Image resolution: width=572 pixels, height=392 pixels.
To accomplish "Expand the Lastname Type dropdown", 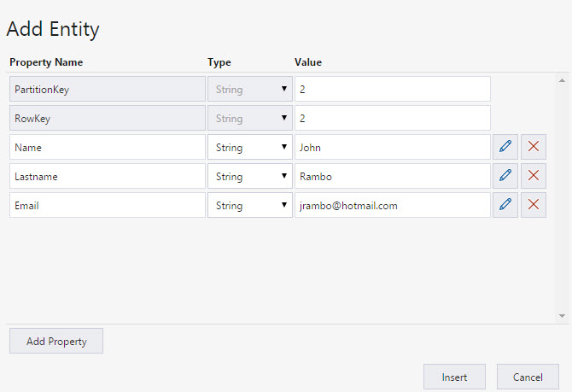I will (249, 176).
